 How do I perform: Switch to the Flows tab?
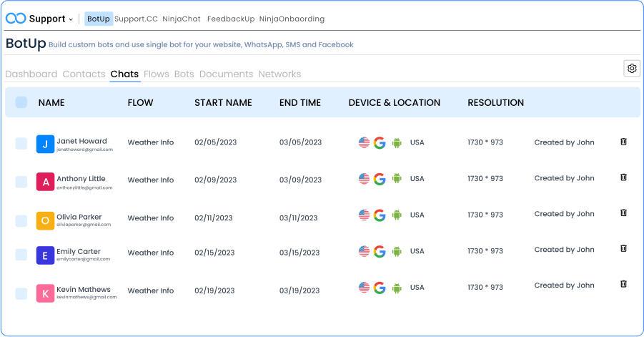156,74
